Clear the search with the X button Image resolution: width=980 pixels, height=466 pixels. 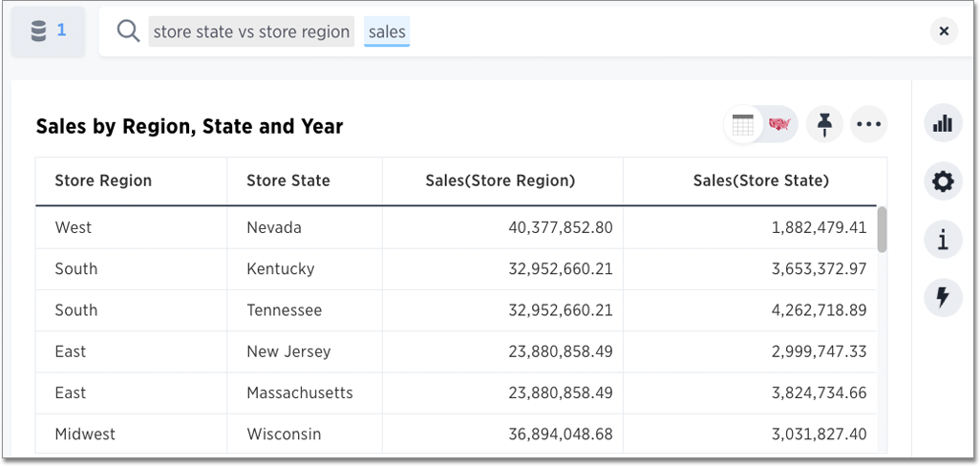point(943,32)
